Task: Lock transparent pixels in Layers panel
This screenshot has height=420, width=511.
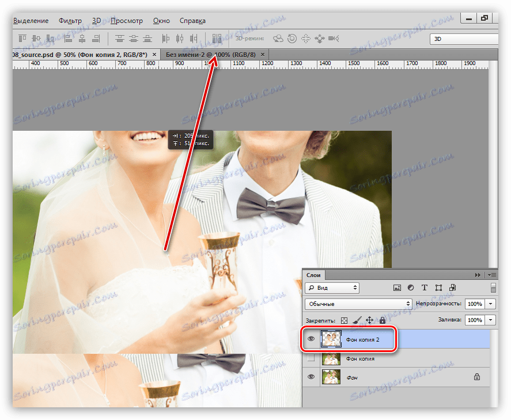Action: [x=344, y=320]
